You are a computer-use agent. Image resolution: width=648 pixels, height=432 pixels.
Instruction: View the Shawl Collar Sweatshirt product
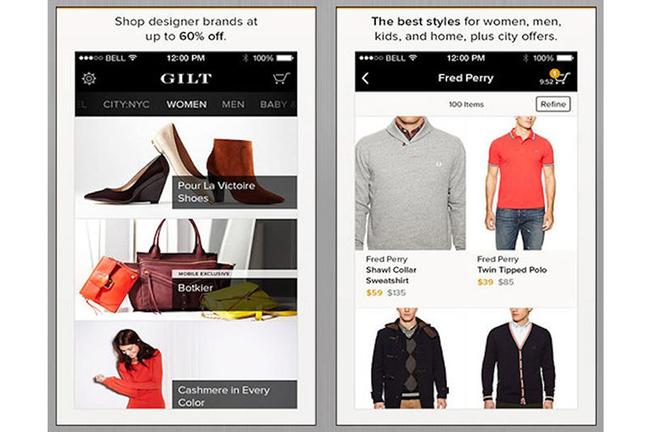click(x=410, y=184)
